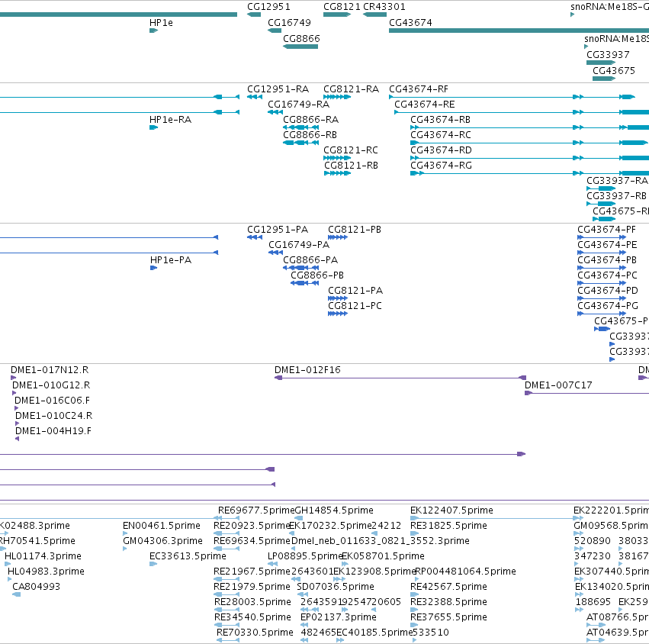Select transcript CG43674-RC
The height and width of the screenshot is (644, 649).
pos(529,143)
